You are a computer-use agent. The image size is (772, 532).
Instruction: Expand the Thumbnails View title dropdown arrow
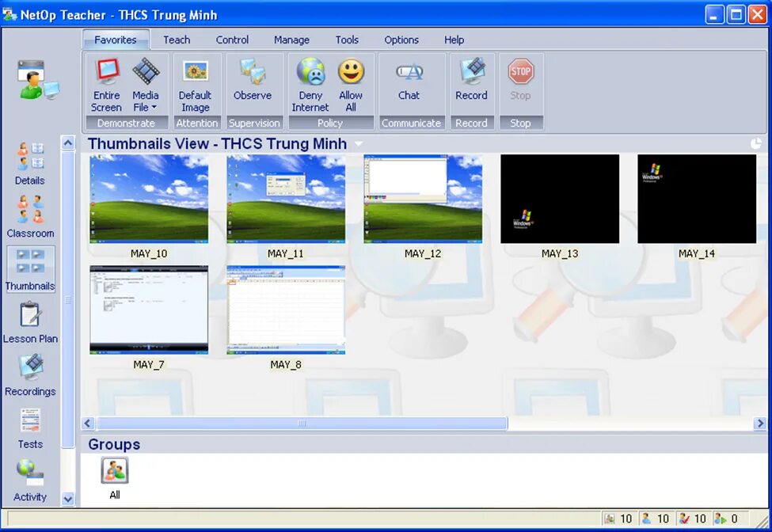[x=359, y=144]
